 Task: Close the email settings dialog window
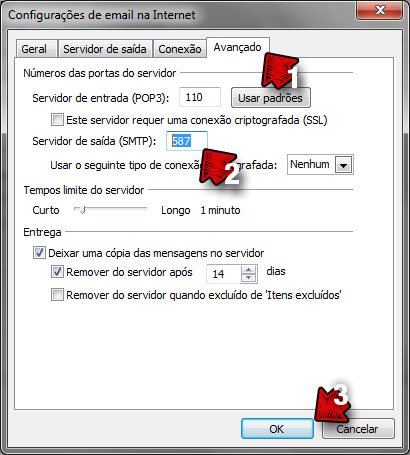(x=380, y=11)
